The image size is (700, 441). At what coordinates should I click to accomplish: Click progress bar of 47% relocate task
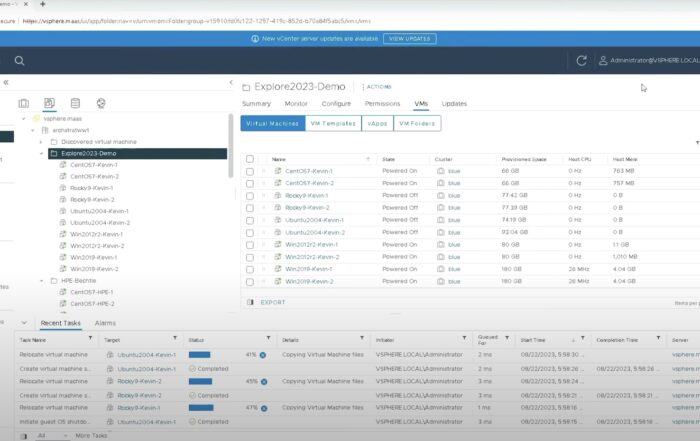[201, 408]
